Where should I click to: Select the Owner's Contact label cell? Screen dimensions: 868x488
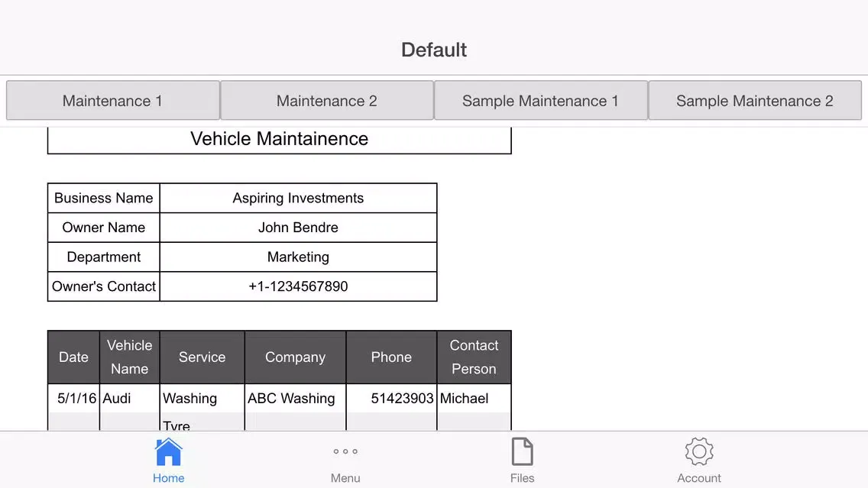(x=103, y=286)
